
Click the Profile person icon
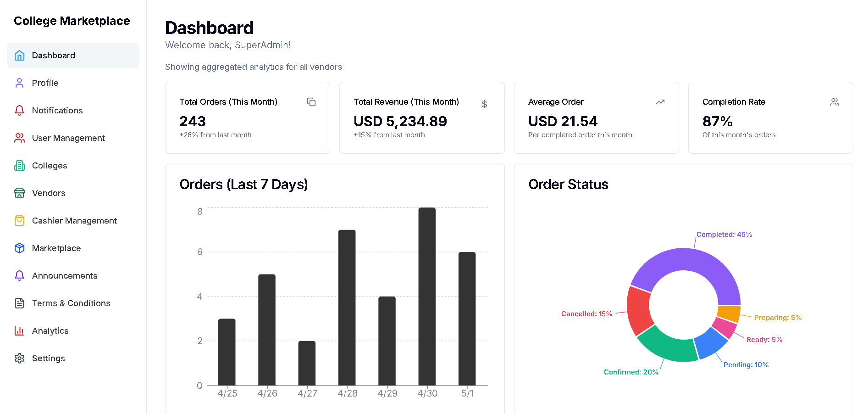click(19, 83)
